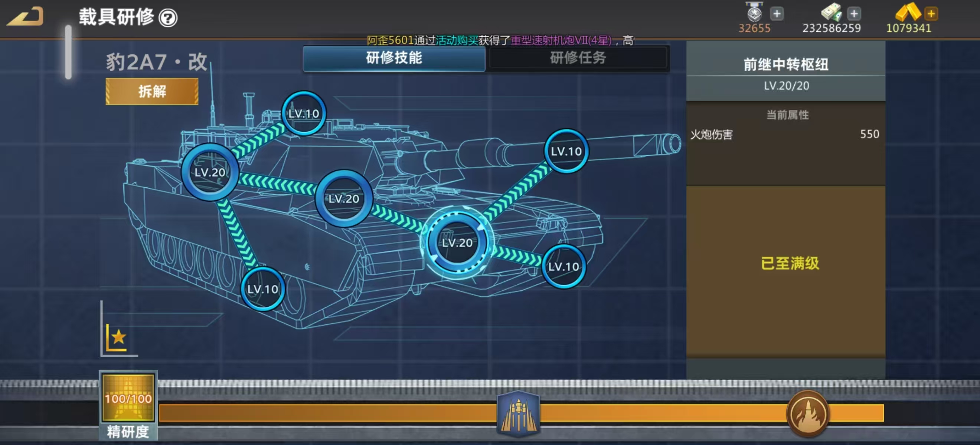Select the LV.10 node on the turret top
This screenshot has width=980, height=445.
303,113
